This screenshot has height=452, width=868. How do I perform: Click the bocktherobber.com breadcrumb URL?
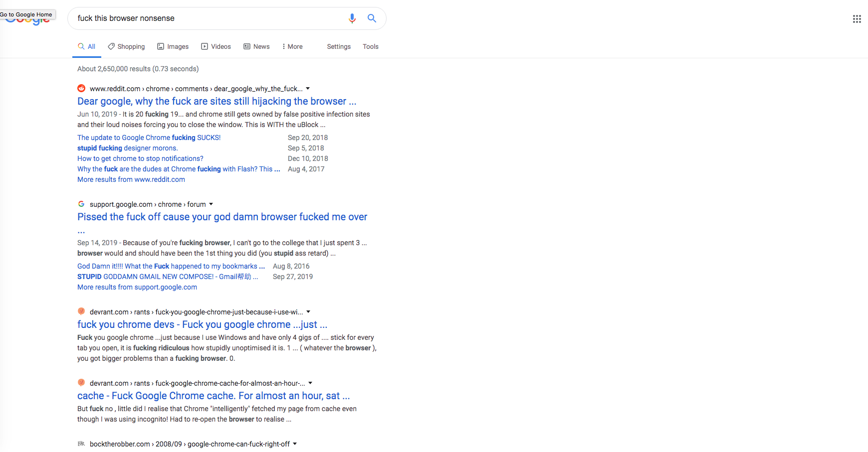pos(190,444)
